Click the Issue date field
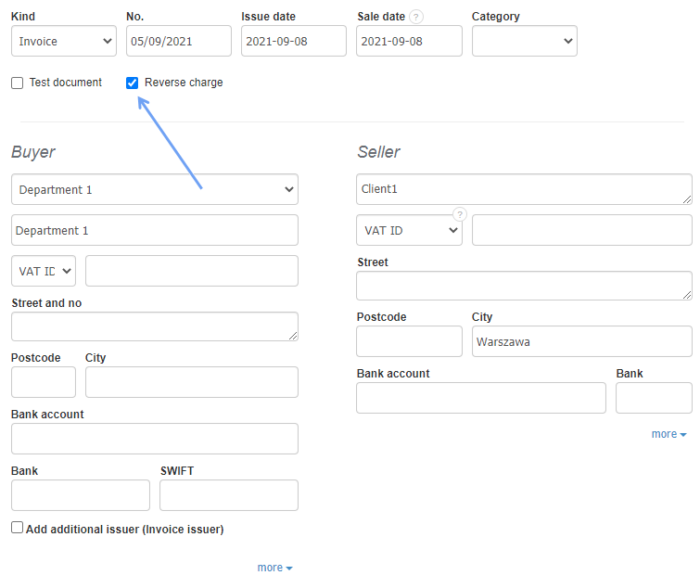 tap(294, 41)
